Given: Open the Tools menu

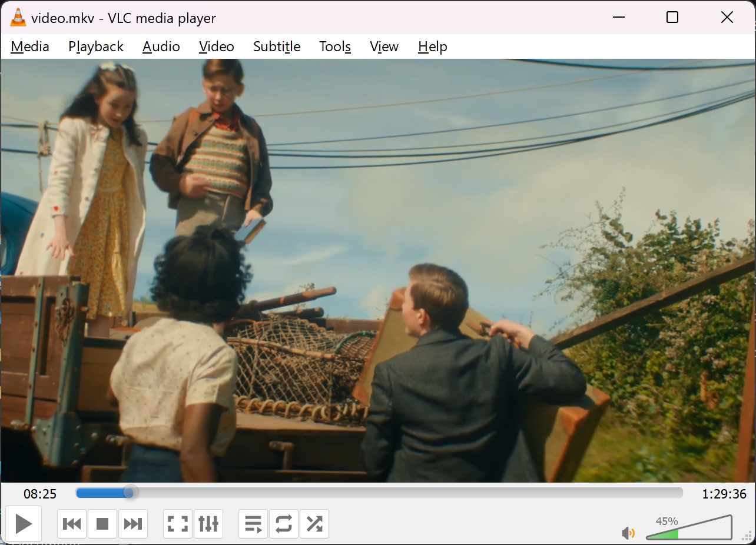Looking at the screenshot, I should (x=335, y=46).
